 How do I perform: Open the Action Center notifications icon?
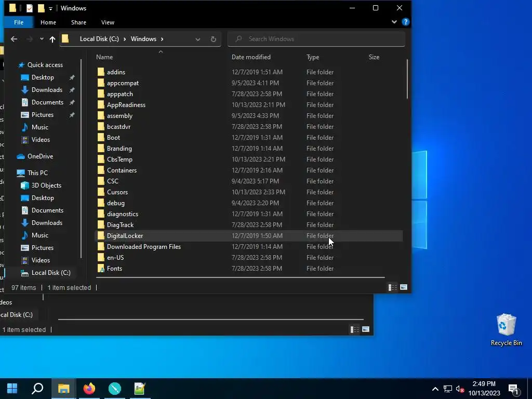tap(514, 389)
